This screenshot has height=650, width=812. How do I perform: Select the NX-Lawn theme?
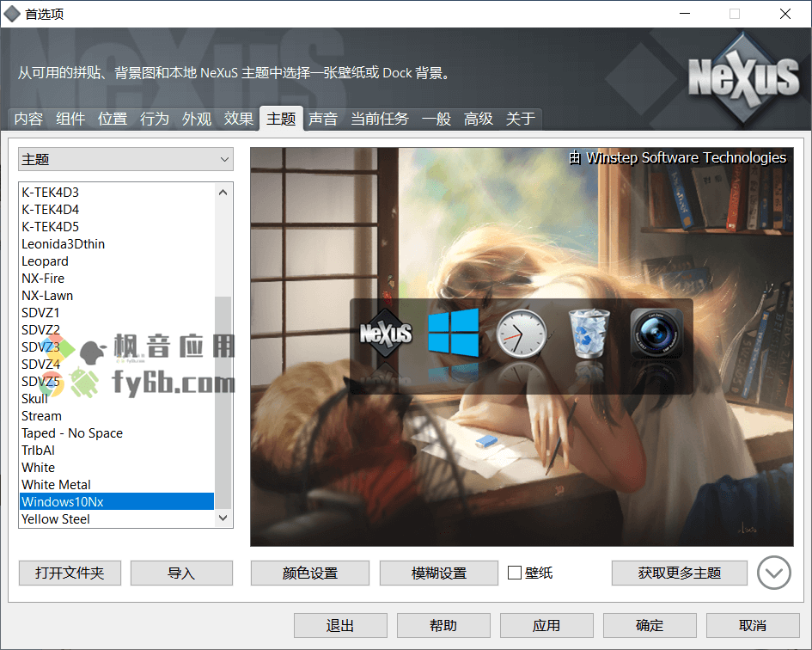tap(117, 296)
